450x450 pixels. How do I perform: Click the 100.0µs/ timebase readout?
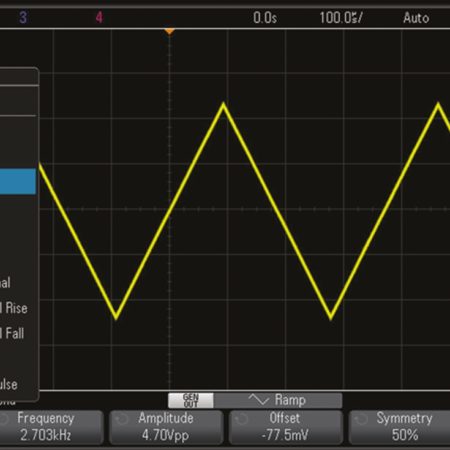pos(341,18)
